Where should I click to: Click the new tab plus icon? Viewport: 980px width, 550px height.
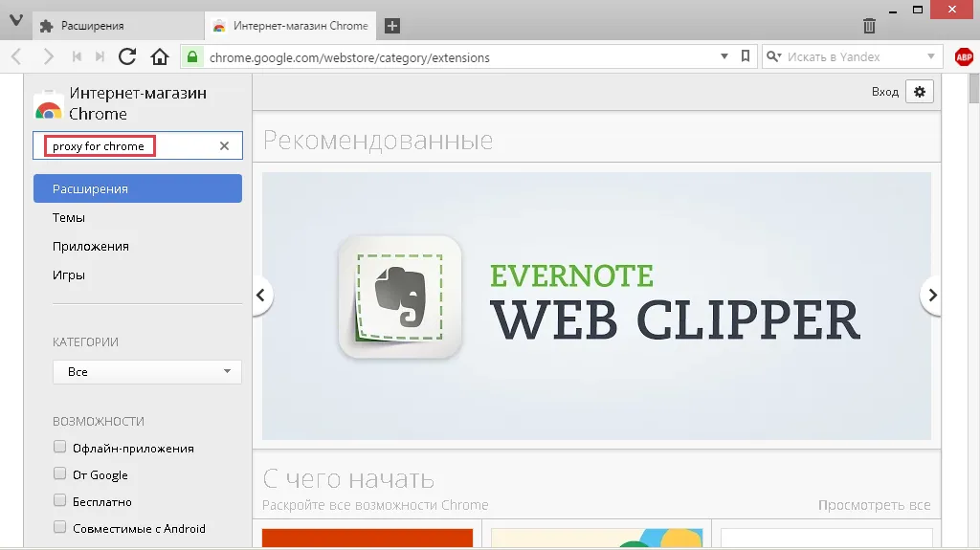pyautogui.click(x=391, y=26)
